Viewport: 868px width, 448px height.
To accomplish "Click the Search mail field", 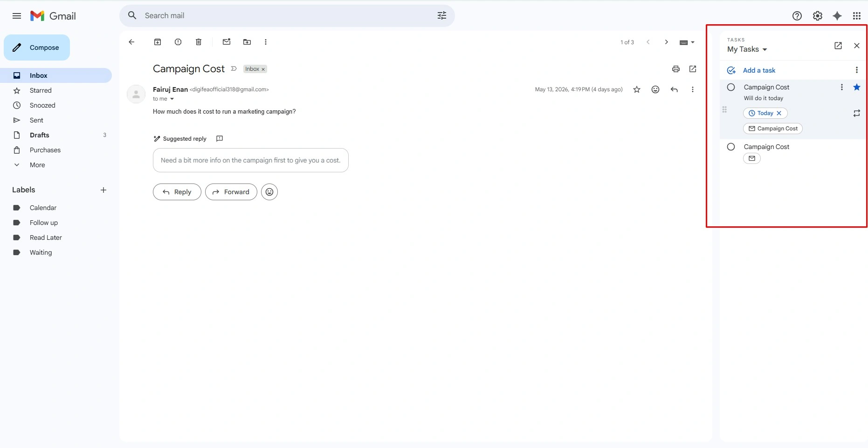I will click(287, 15).
